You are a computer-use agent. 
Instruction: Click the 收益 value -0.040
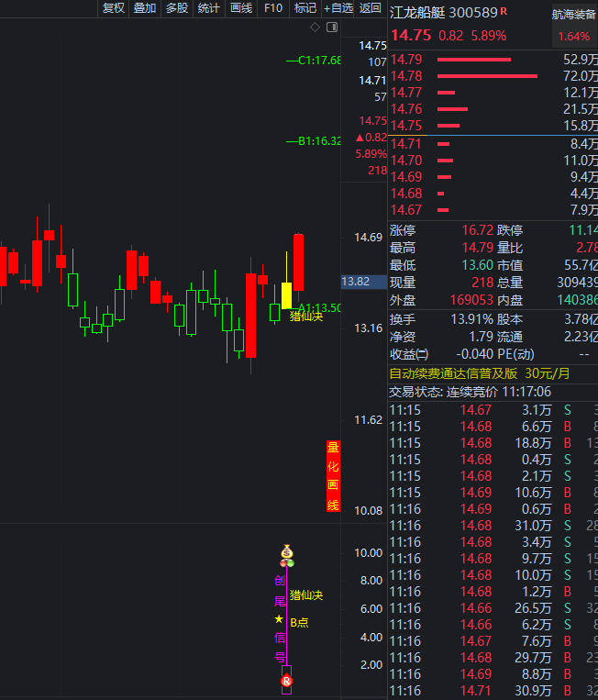click(x=475, y=354)
